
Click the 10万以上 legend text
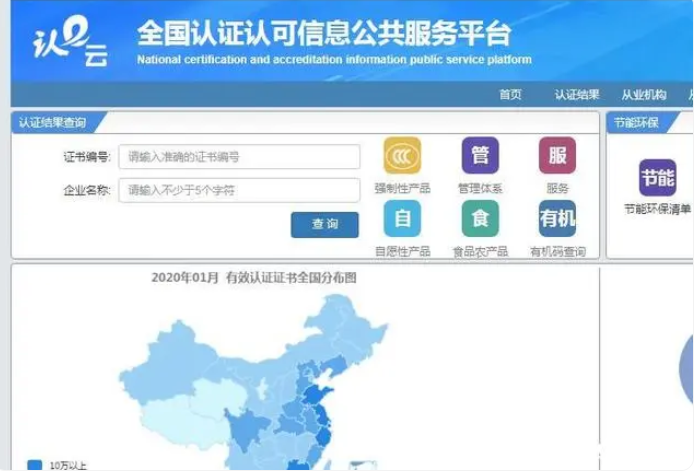coord(68,466)
